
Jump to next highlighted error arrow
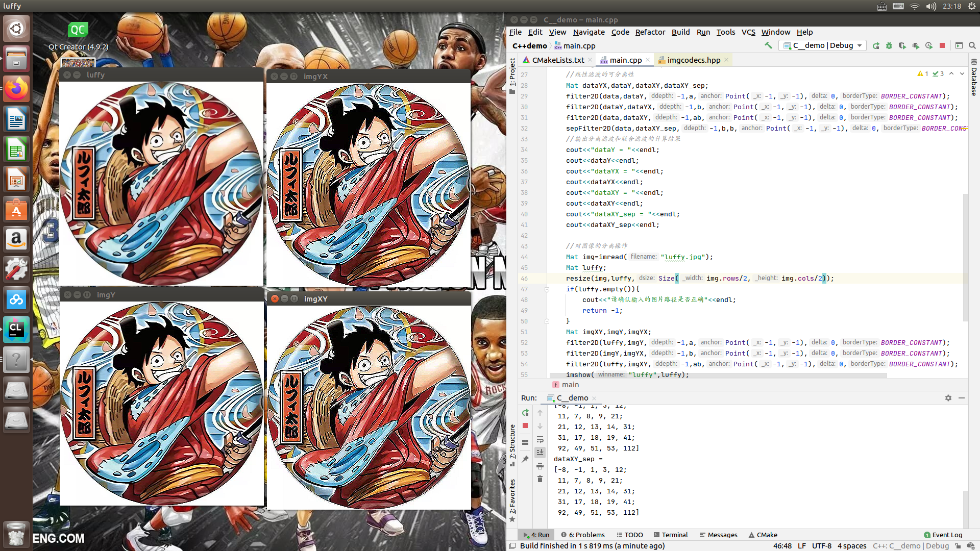(x=962, y=74)
